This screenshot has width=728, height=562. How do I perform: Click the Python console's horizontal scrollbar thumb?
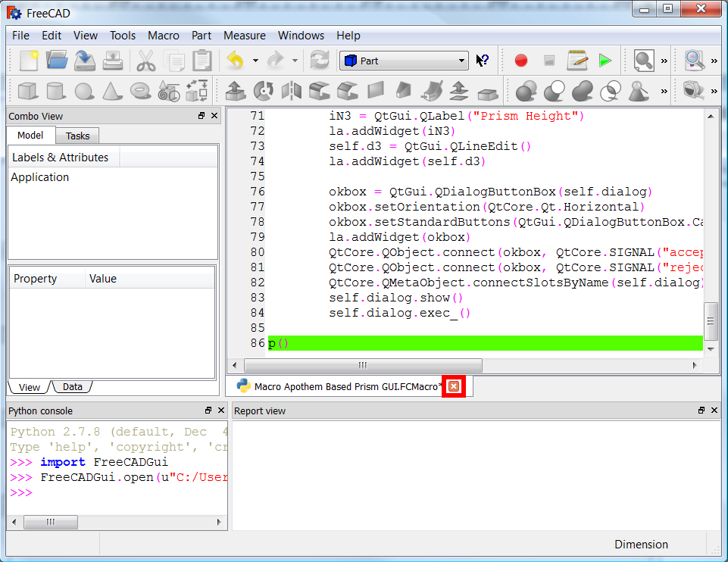point(51,522)
